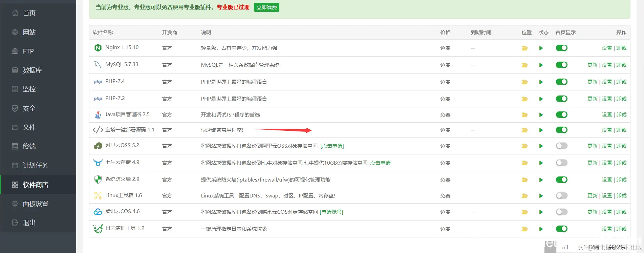
Task: Open the folder icon for 阿里云OSS 5.2
Action: click(524, 146)
